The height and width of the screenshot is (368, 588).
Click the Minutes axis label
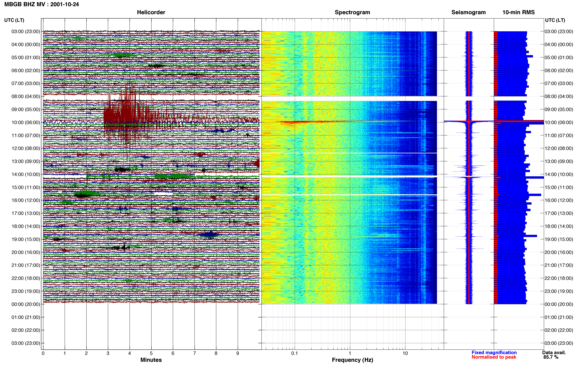[151, 360]
